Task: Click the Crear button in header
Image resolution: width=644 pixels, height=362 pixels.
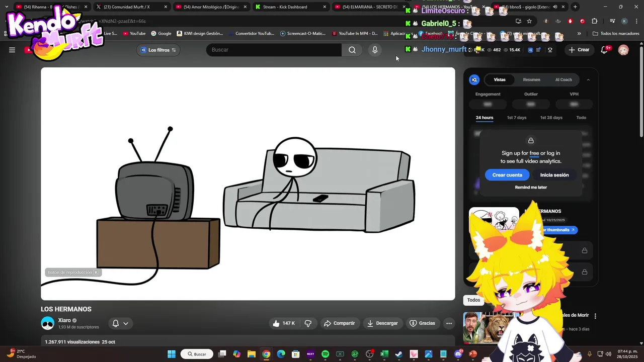Action: pos(579,50)
